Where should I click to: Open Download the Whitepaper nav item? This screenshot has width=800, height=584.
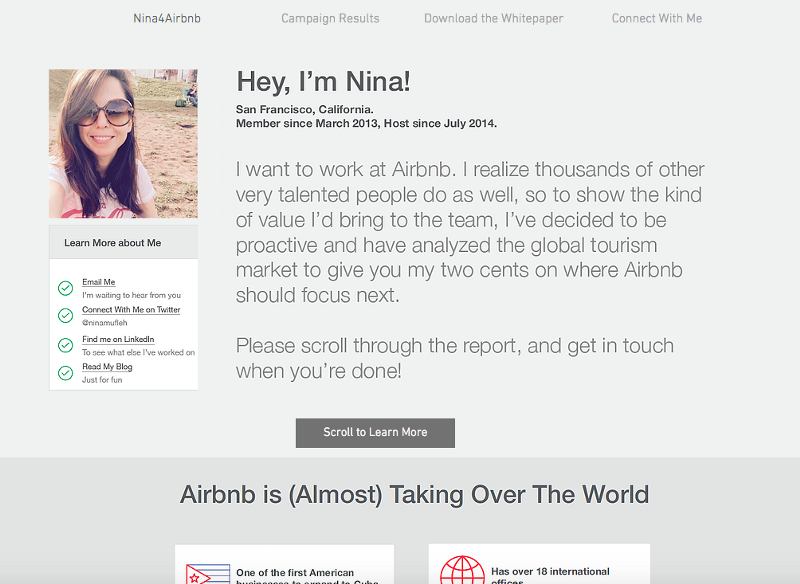[x=493, y=18]
